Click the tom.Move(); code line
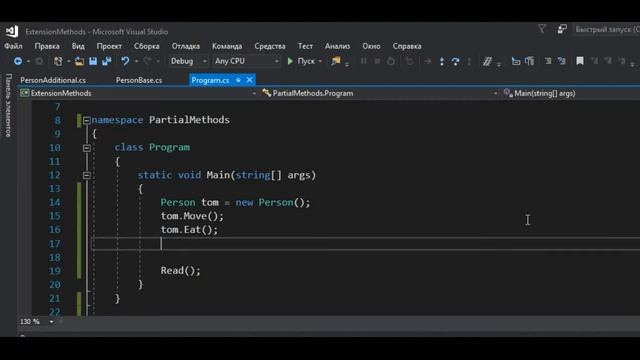This screenshot has height=360, width=640. 192,216
